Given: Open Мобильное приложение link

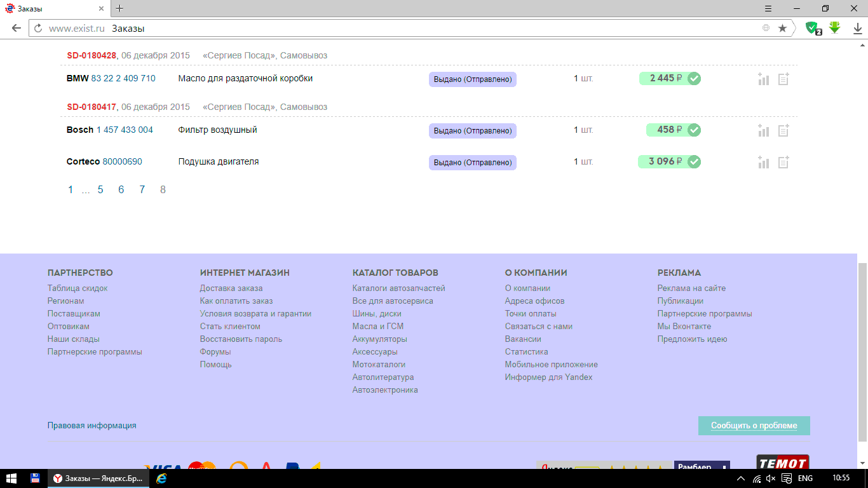Looking at the screenshot, I should [552, 364].
